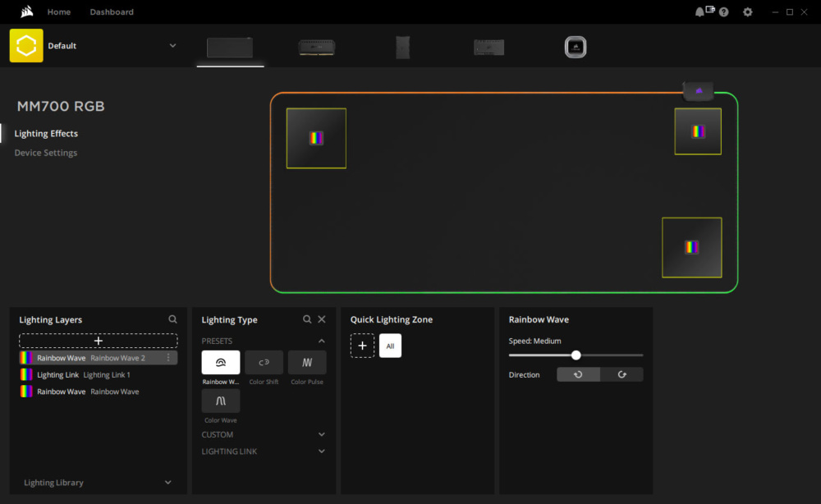This screenshot has height=504, width=821.
Task: Select the Rainbow Wave preset icon
Action: (220, 362)
